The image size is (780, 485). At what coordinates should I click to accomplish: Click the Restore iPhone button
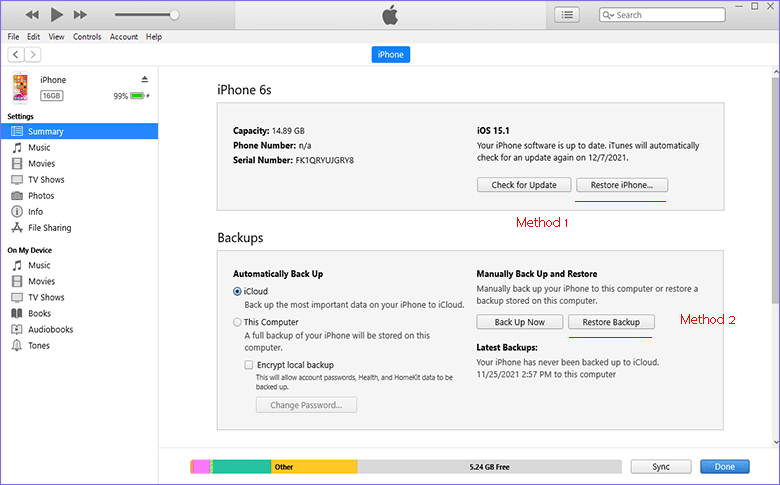pos(622,185)
